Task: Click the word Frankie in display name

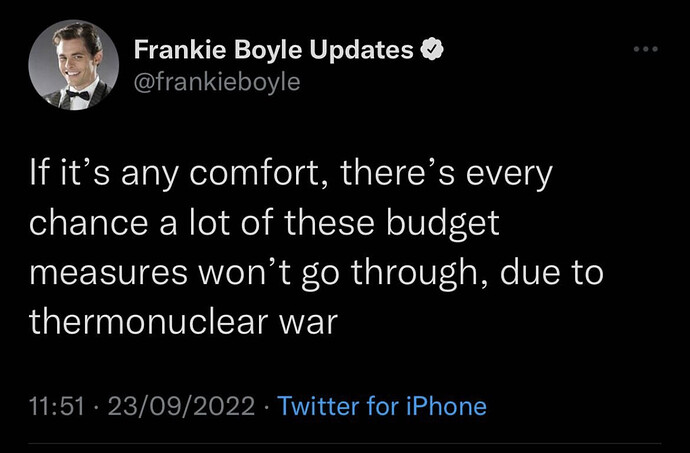Action: 171,48
